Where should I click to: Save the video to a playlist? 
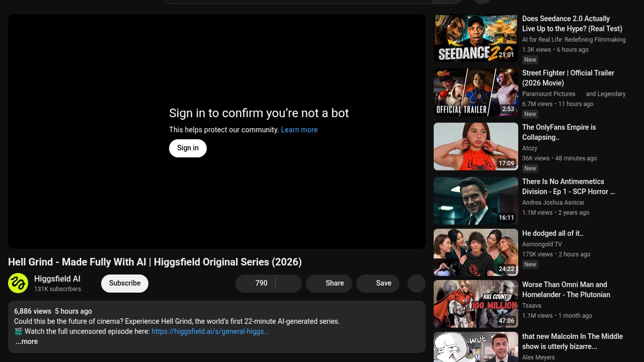tap(378, 283)
